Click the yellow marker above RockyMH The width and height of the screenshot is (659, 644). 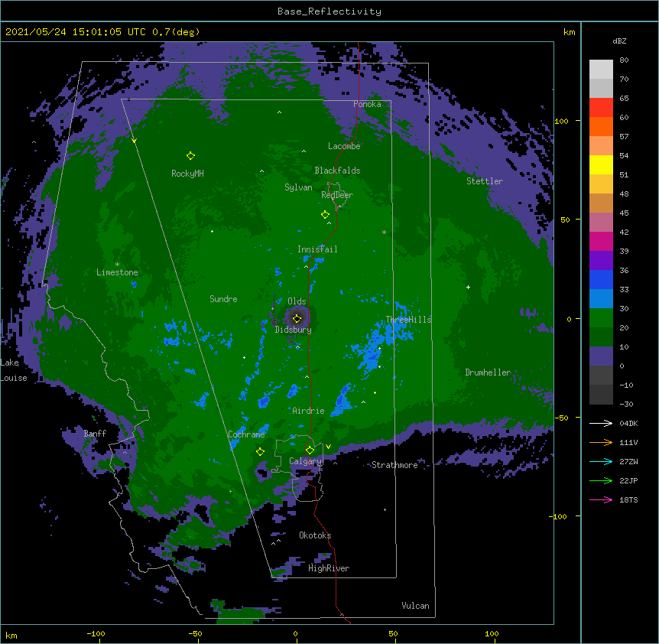(x=190, y=156)
